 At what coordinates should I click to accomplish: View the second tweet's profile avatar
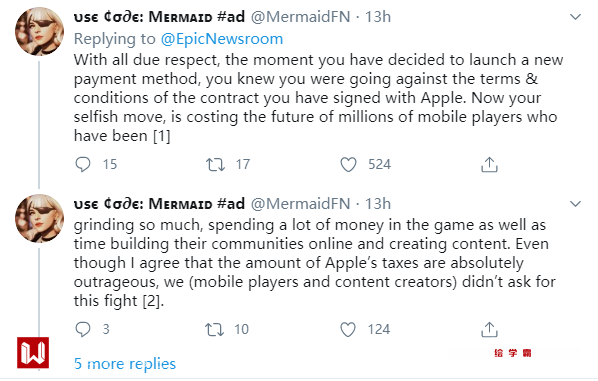click(39, 219)
